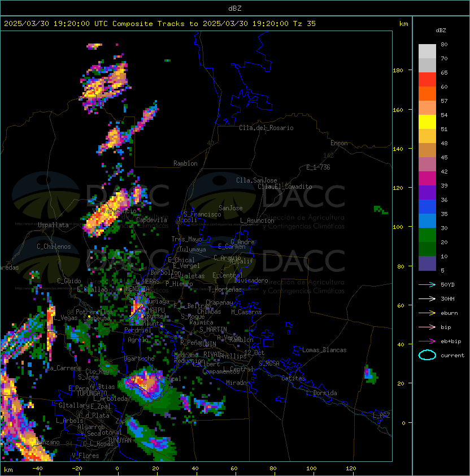Click the '30HM' legend label

(447, 298)
